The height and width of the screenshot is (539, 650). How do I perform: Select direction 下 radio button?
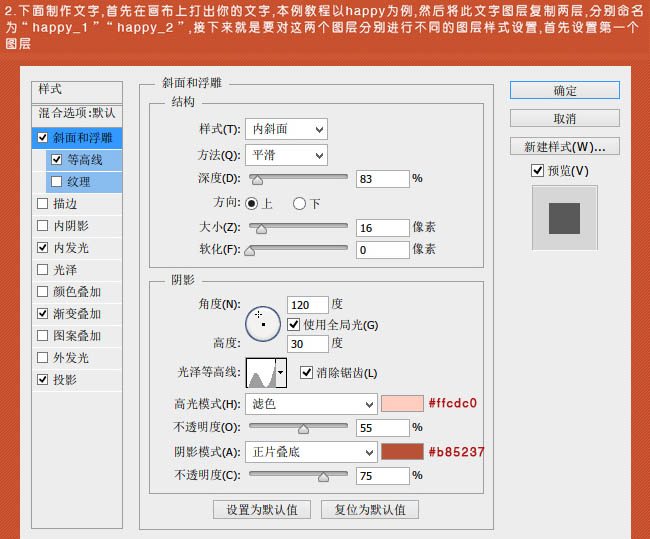pos(299,204)
